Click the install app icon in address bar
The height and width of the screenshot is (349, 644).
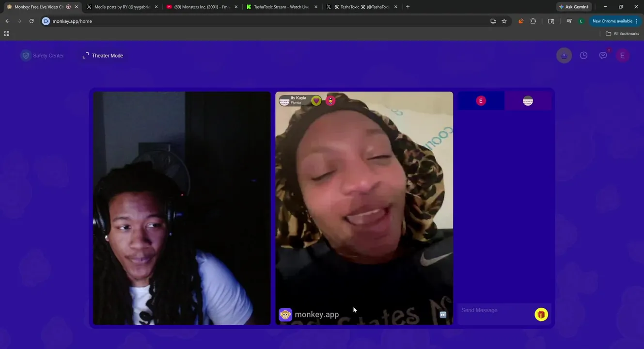[493, 21]
